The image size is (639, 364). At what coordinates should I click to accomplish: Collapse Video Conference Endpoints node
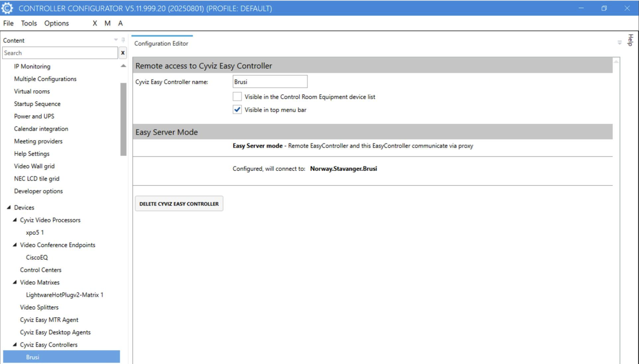tap(15, 245)
